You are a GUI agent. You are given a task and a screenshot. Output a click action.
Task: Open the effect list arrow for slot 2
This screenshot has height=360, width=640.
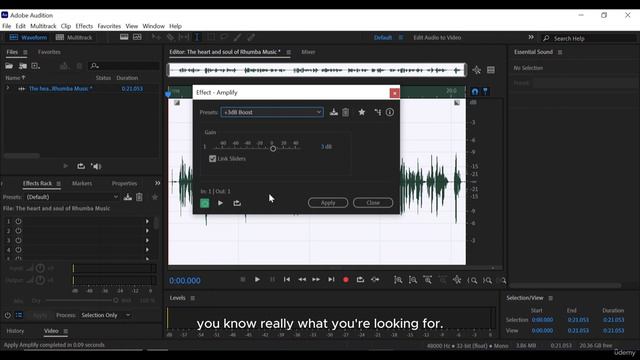pyautogui.click(x=147, y=231)
